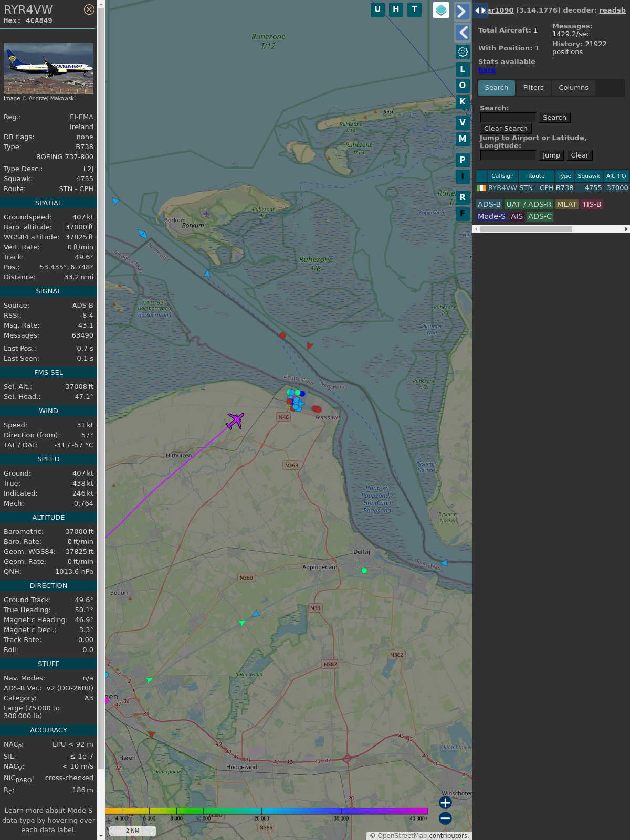
Task: Toggle the U map button
Action: pos(377,9)
